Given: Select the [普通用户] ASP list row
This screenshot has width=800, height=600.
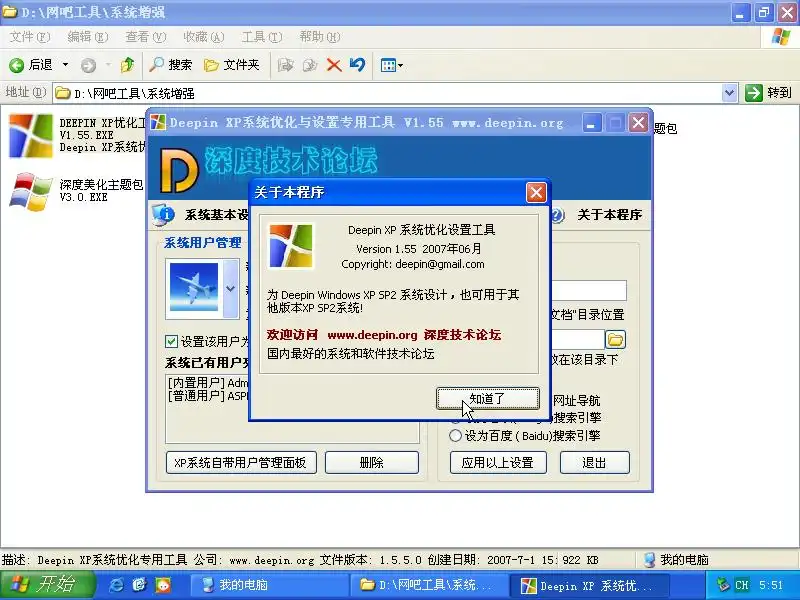Looking at the screenshot, I should click(208, 395).
